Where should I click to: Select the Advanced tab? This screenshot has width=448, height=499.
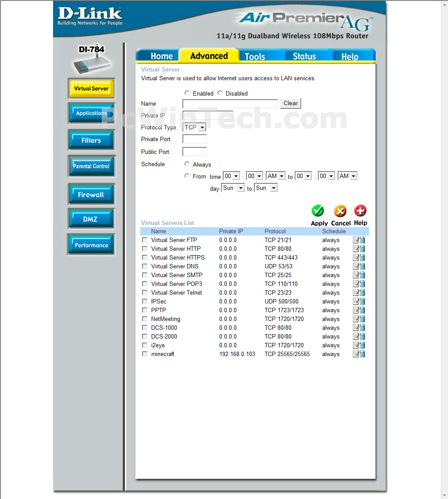point(209,56)
